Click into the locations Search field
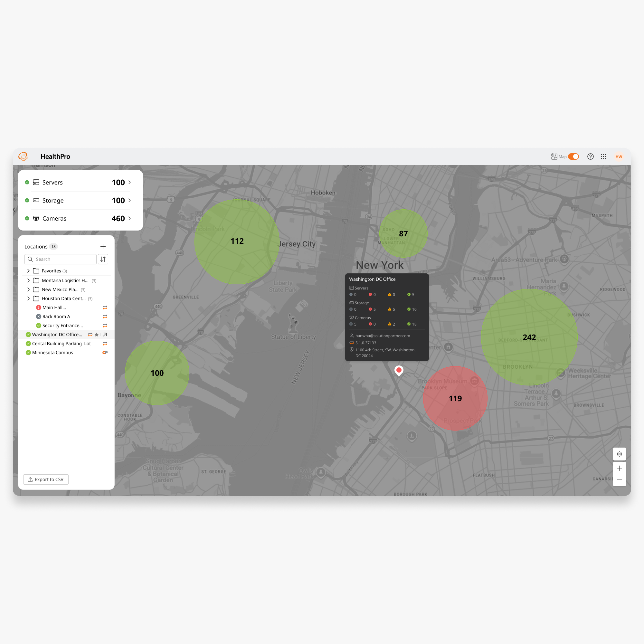644x644 pixels. tap(61, 259)
